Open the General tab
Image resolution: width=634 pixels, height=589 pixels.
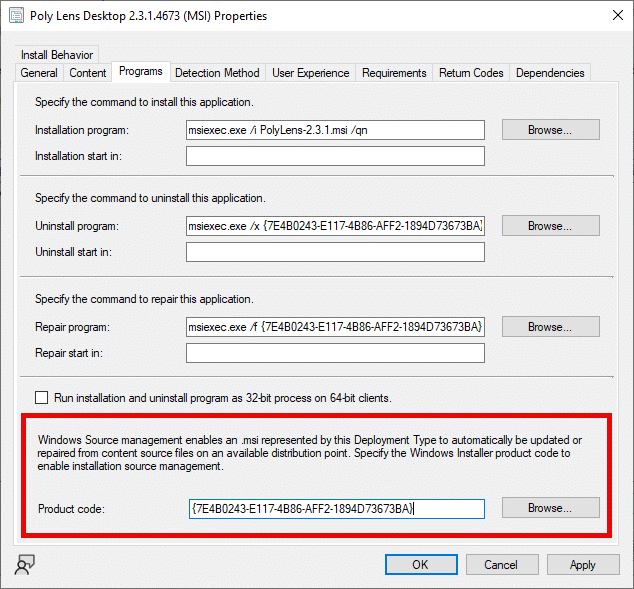[x=39, y=73]
